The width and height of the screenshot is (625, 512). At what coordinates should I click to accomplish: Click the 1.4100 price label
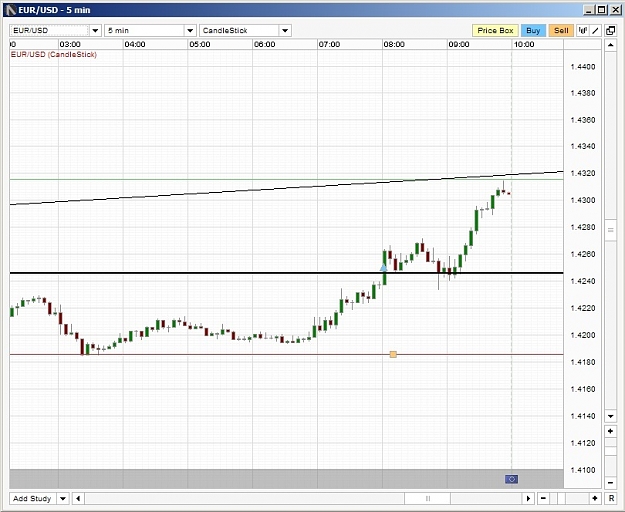(x=583, y=470)
